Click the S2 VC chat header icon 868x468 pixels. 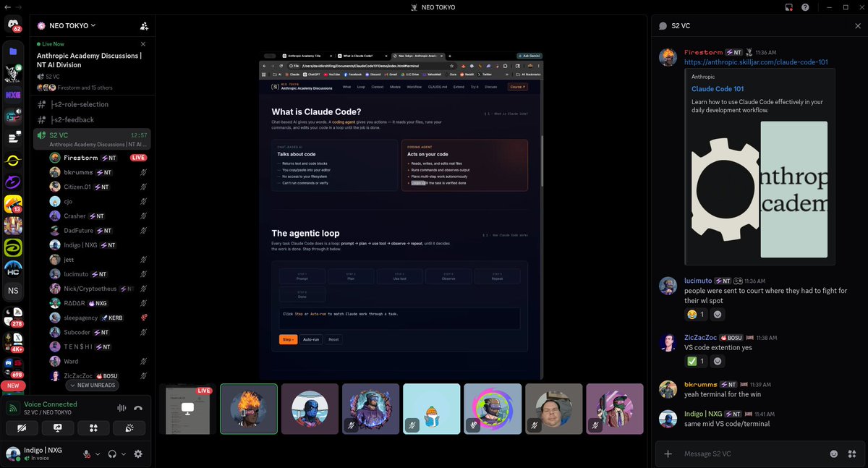(x=663, y=25)
